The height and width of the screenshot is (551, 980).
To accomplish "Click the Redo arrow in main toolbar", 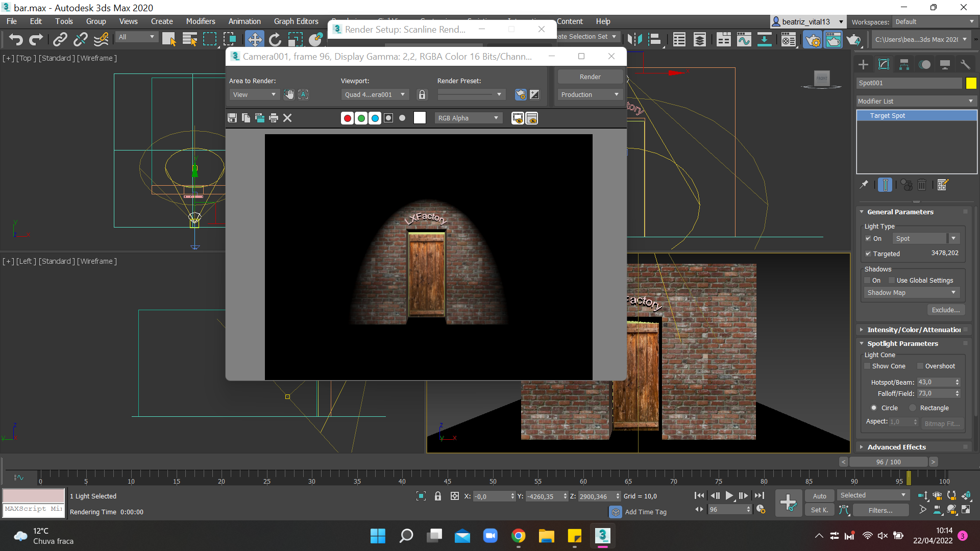I will point(36,39).
